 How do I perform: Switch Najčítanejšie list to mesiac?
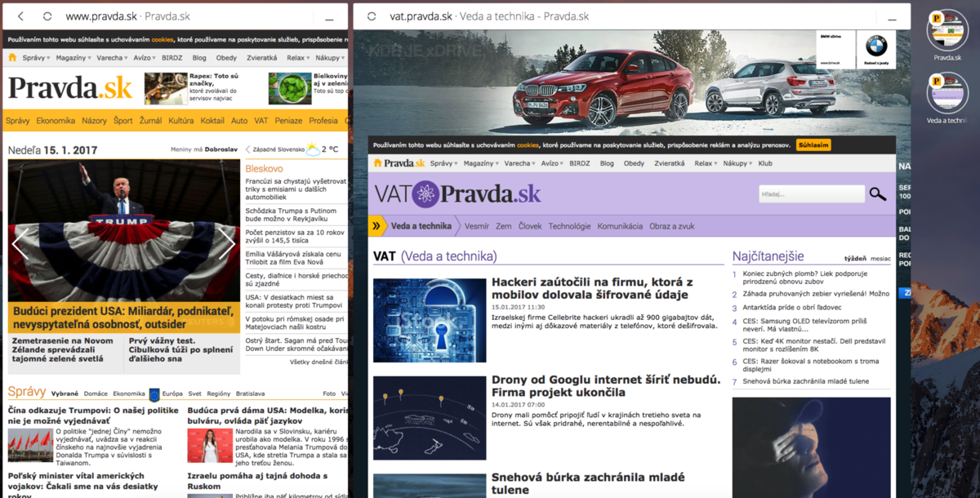coord(880,258)
